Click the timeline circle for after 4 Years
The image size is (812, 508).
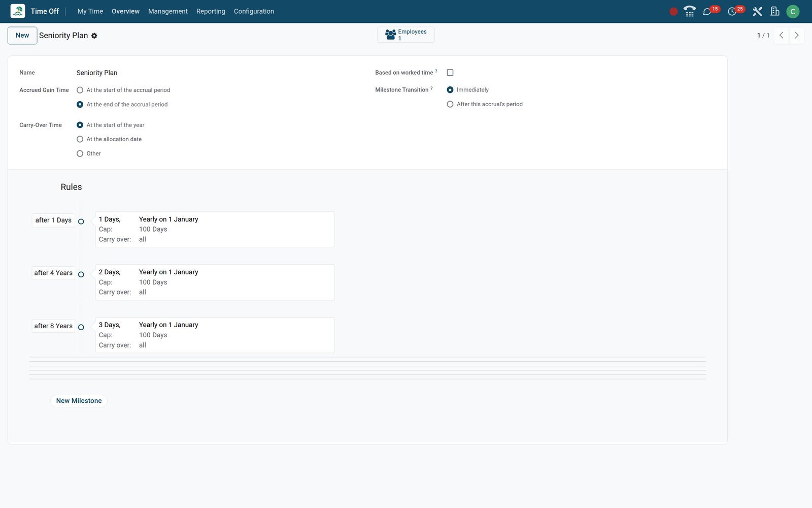(x=81, y=274)
